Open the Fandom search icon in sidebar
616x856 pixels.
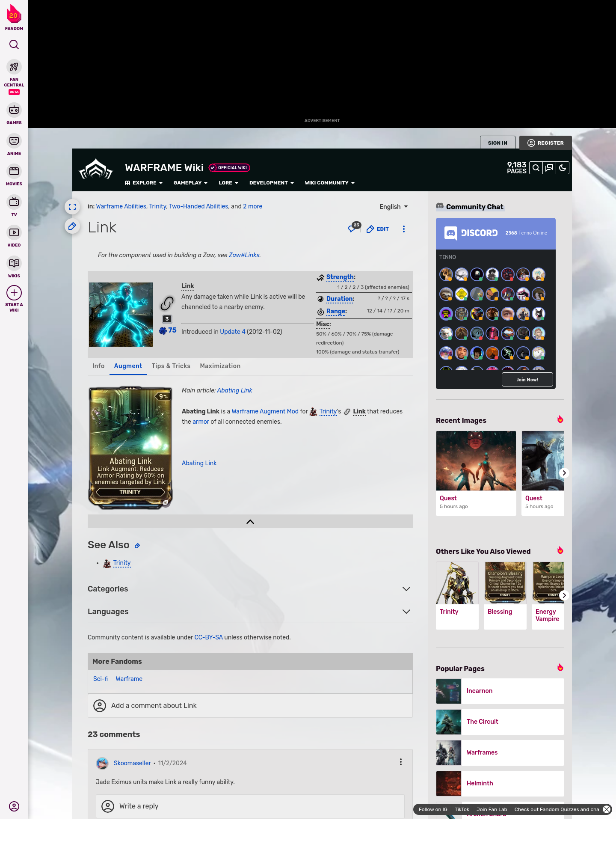tap(14, 45)
